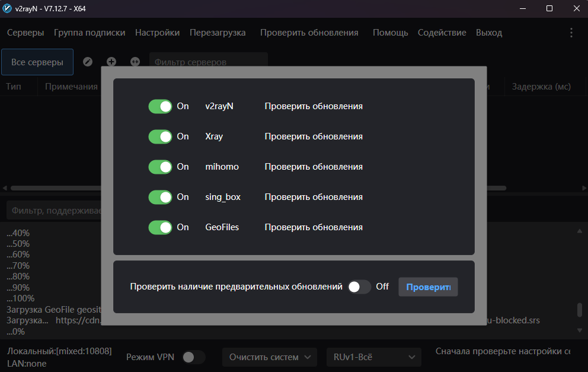The image size is (588, 372).
Task: Click the Перезагрузка menu item
Action: (218, 33)
